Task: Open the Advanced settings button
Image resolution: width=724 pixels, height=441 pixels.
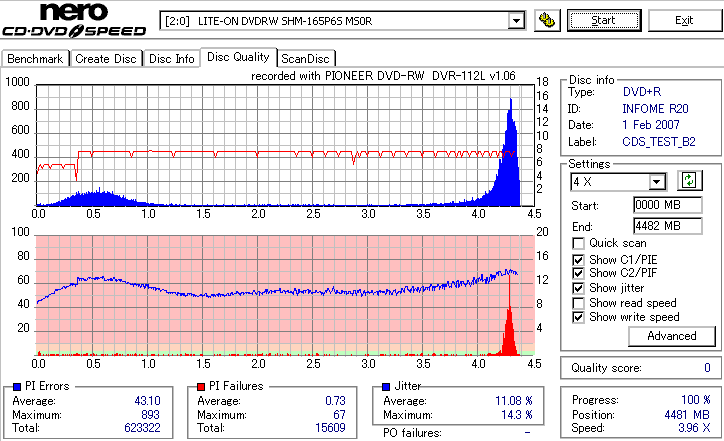Action: pos(672,336)
